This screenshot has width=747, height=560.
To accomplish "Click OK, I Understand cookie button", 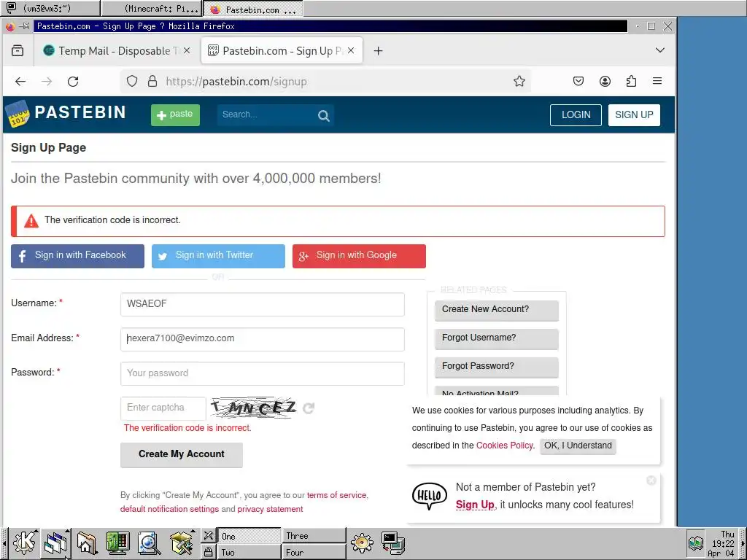I will click(x=578, y=446).
